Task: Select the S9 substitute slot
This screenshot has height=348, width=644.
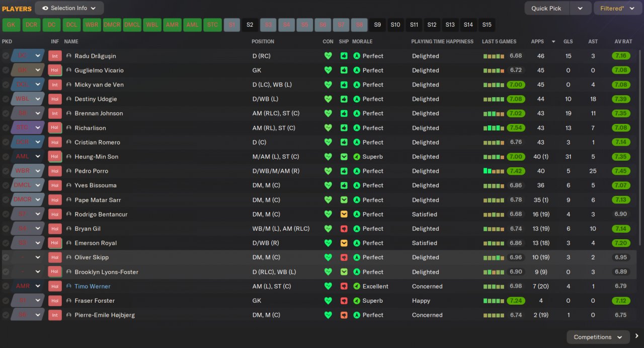Action: pos(377,25)
